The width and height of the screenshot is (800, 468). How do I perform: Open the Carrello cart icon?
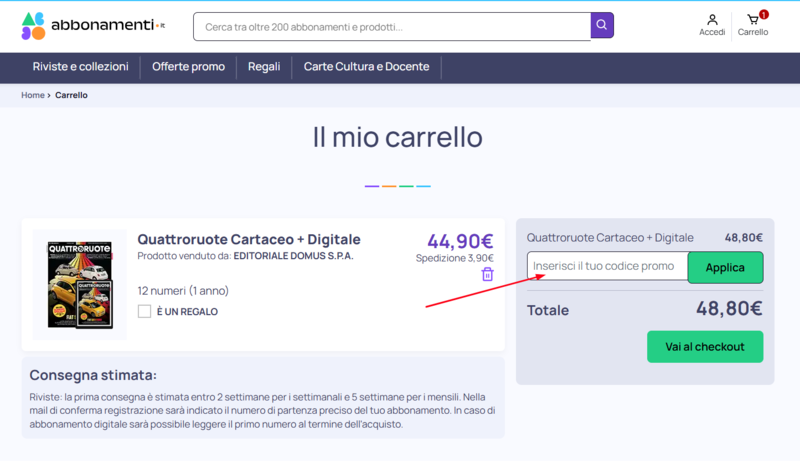coord(753,26)
